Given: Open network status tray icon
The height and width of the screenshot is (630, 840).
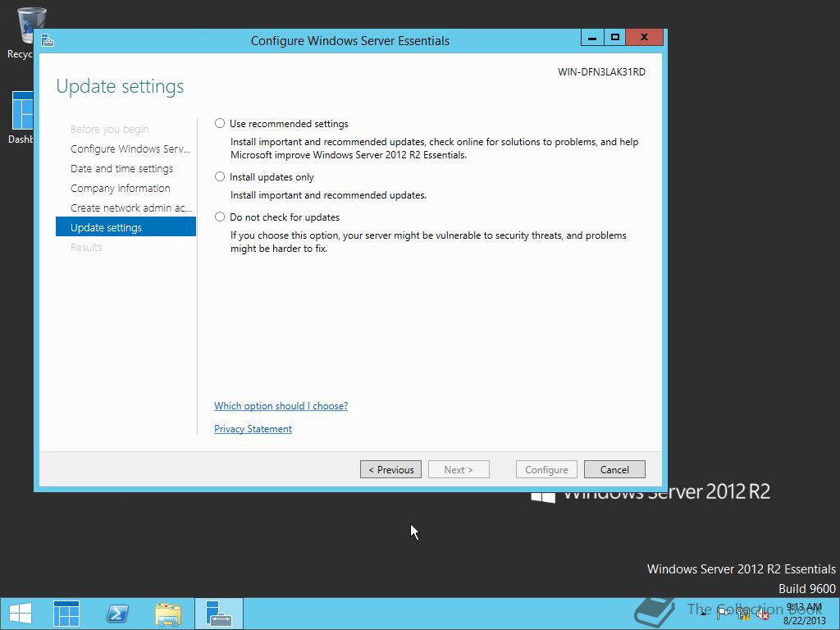Looking at the screenshot, I should pyautogui.click(x=743, y=614).
